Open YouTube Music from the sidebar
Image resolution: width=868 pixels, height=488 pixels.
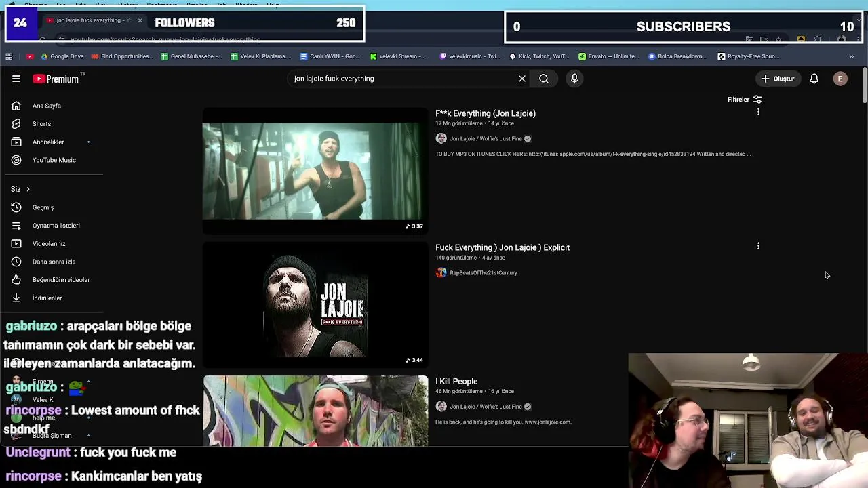[x=53, y=160]
